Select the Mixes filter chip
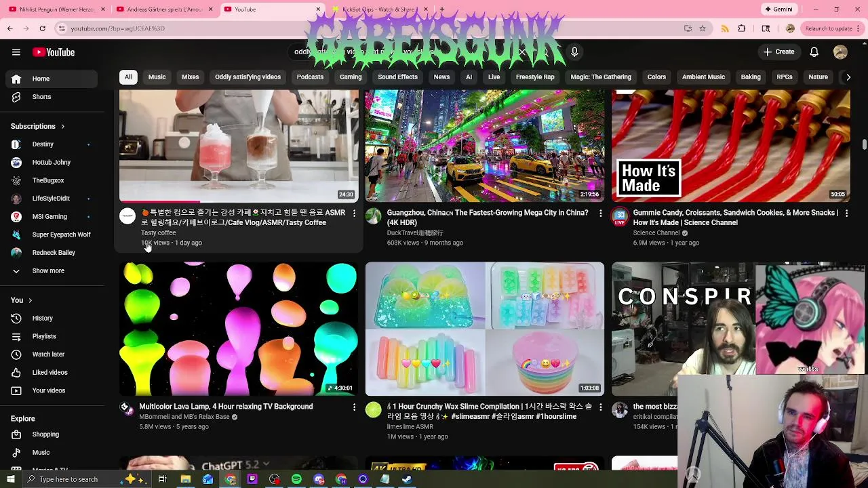The image size is (868, 488). pyautogui.click(x=190, y=77)
